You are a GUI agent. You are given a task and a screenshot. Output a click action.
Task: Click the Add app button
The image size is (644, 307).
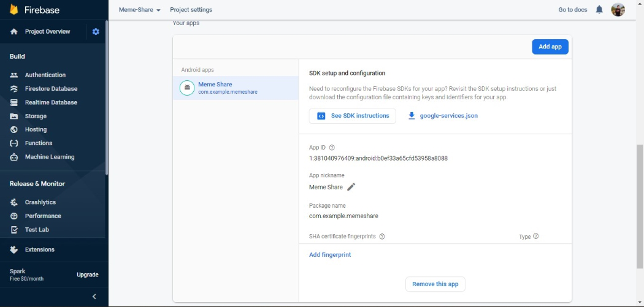[550, 47]
